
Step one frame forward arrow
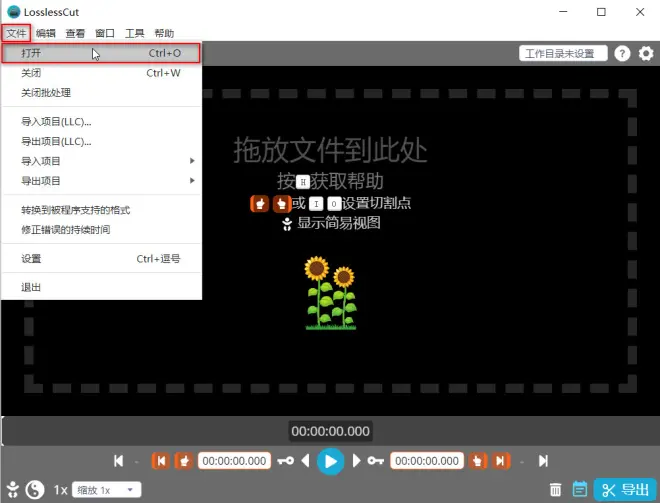pos(356,461)
